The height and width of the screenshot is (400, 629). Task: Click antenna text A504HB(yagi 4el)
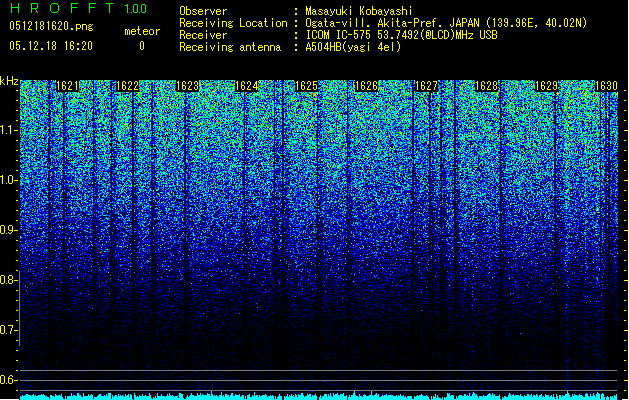coord(353,47)
